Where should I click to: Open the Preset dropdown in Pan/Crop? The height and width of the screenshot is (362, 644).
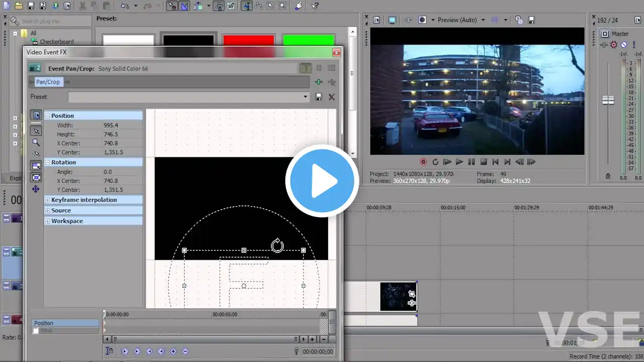305,97
